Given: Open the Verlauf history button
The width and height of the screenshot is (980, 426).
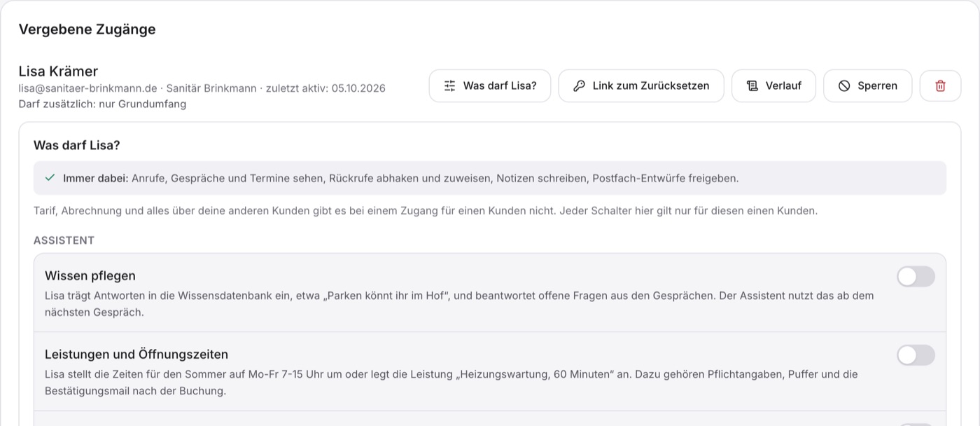Looking at the screenshot, I should coord(773,85).
